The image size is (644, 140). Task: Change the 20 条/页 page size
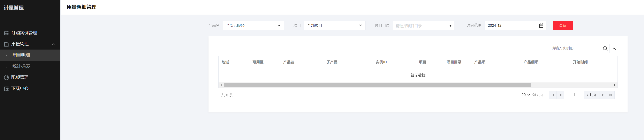(525, 95)
